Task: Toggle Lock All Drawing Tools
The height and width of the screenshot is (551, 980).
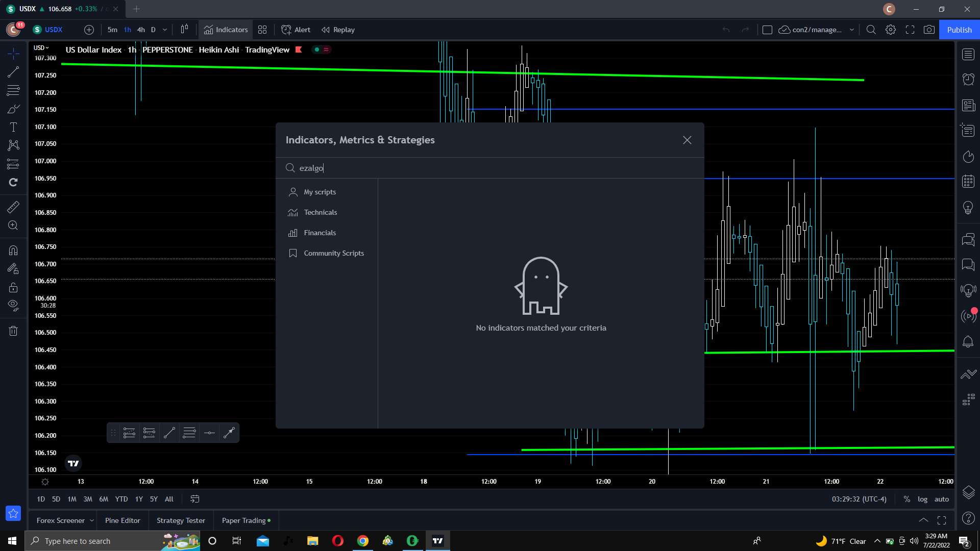Action: (13, 287)
